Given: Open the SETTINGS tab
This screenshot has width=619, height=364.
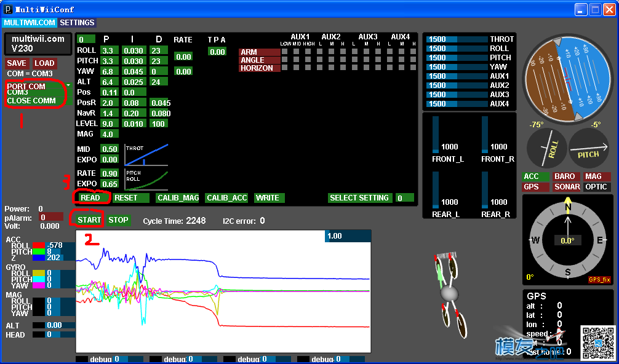Looking at the screenshot, I should [77, 23].
